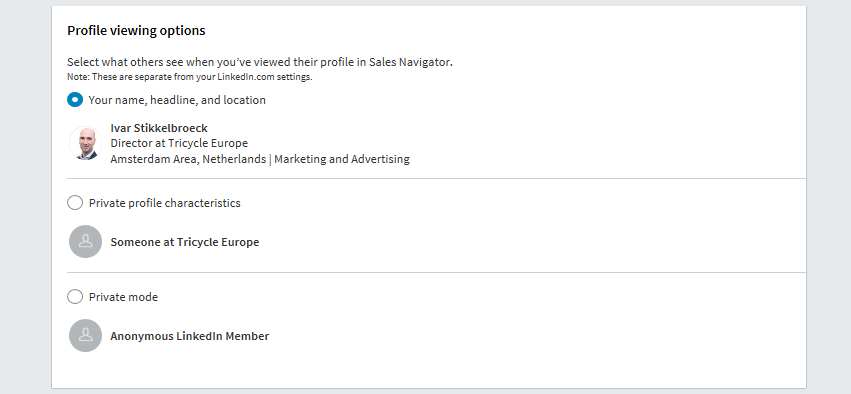Click the note about separate LinkedIn.com settings
This screenshot has height=394, width=851.
pyautogui.click(x=189, y=77)
